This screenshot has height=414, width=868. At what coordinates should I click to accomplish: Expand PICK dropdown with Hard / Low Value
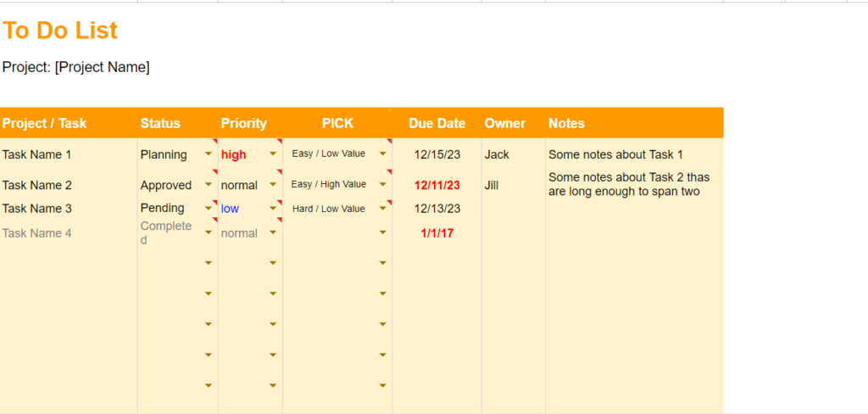382,209
